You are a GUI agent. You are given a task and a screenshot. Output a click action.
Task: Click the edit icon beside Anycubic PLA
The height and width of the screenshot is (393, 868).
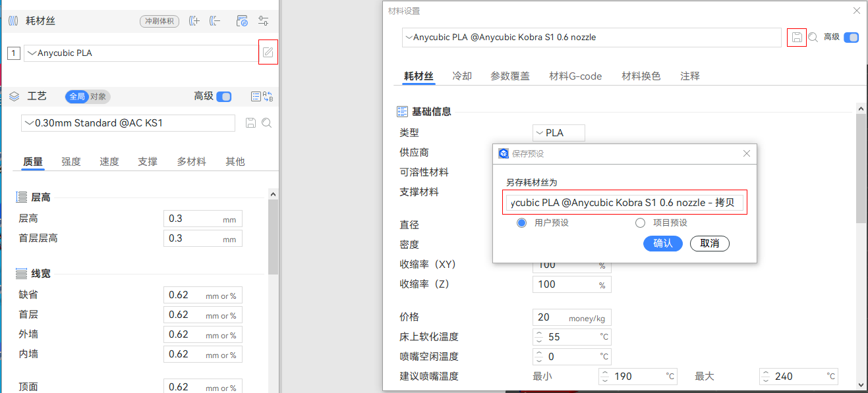point(268,53)
